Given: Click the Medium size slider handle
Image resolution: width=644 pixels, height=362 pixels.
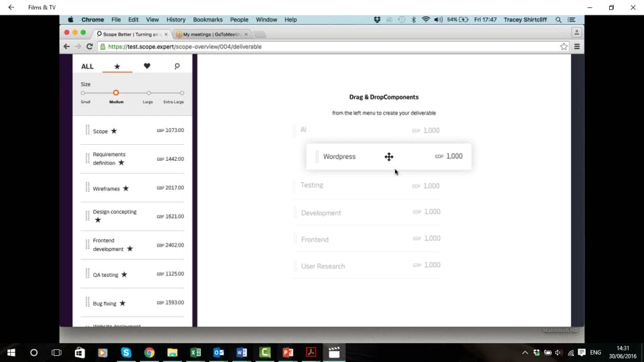Looking at the screenshot, I should coord(116,93).
